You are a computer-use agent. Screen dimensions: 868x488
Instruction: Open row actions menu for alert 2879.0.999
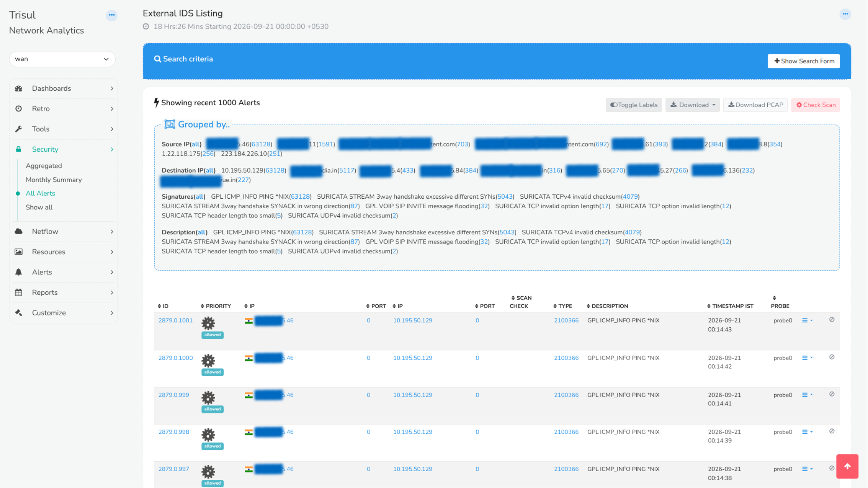807,395
